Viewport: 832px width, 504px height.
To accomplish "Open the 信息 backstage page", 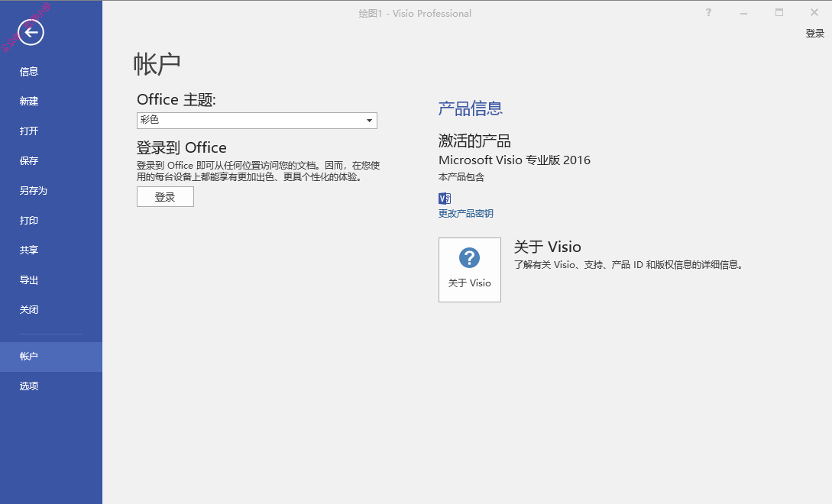I will coord(29,72).
